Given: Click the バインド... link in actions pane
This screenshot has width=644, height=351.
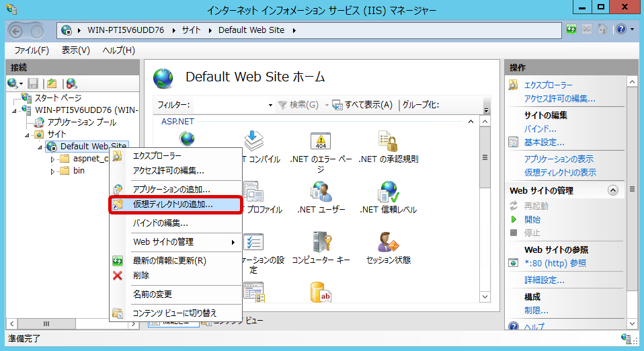Looking at the screenshot, I should coord(540,128).
